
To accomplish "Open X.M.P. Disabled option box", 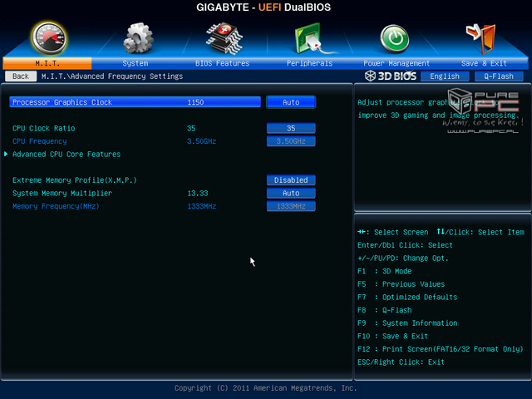I will click(291, 180).
